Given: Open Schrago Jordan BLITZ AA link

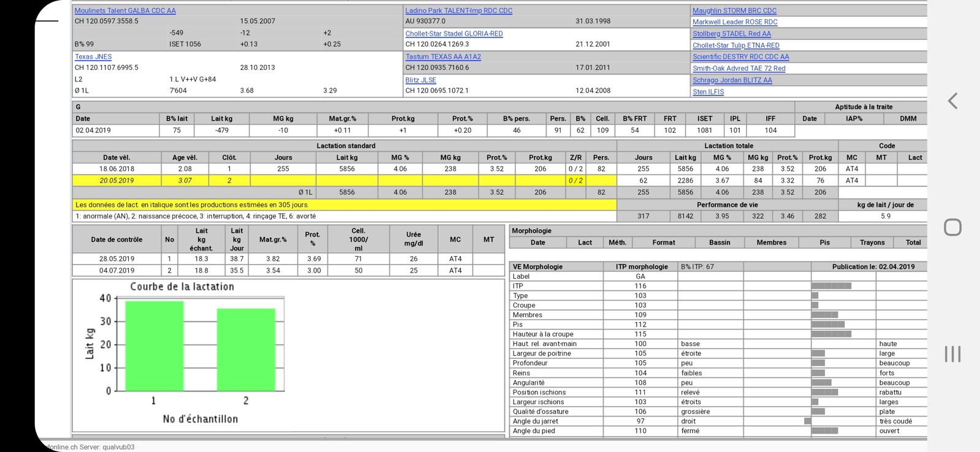Looking at the screenshot, I should tap(732, 80).
